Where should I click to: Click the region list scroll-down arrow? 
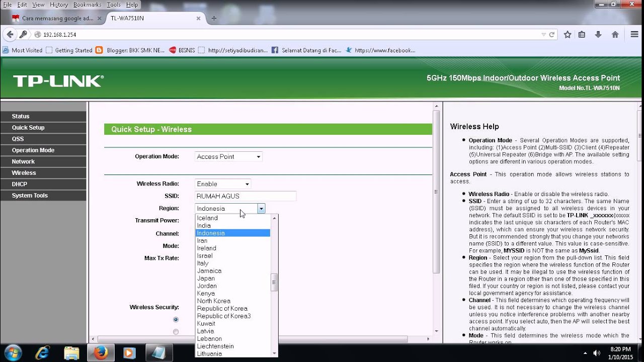coord(274,353)
